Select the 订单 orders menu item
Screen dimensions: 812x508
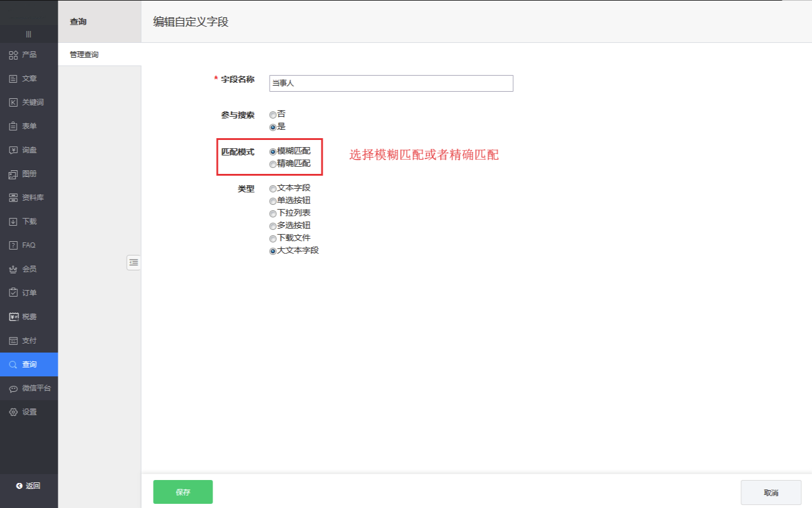(x=29, y=293)
